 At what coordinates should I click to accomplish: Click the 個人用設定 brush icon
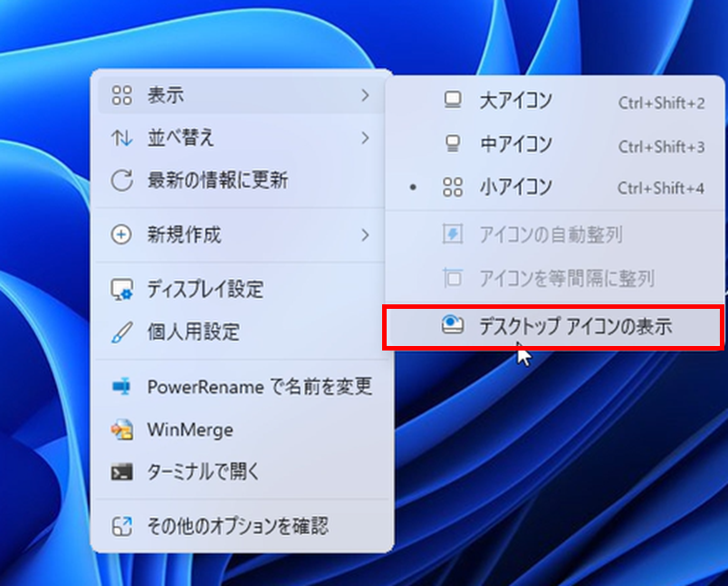121,332
